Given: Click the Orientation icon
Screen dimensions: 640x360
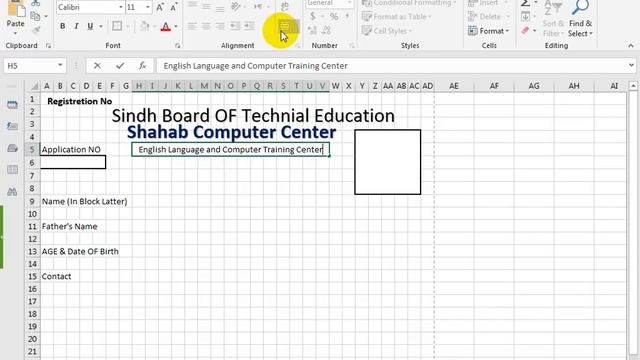Looking at the screenshot, I should [x=236, y=6].
